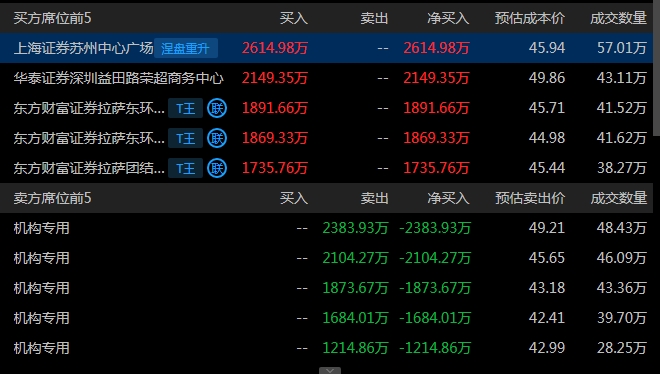Click the 联 icon in the 1891.66万 row

tap(217, 108)
